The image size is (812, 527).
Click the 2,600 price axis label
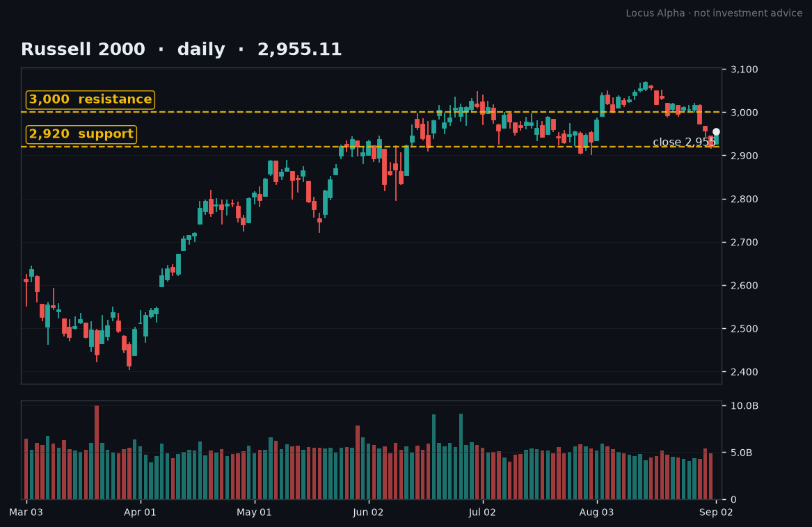pyautogui.click(x=745, y=286)
